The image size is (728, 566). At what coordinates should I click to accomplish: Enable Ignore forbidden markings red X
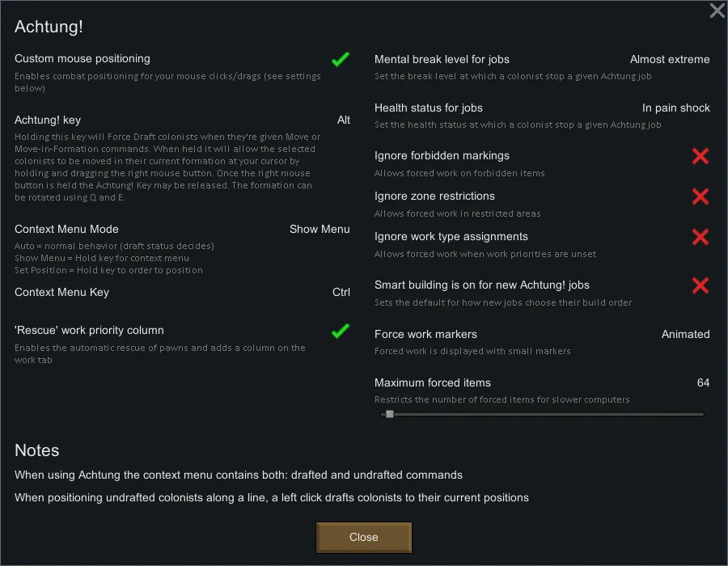tap(700, 156)
